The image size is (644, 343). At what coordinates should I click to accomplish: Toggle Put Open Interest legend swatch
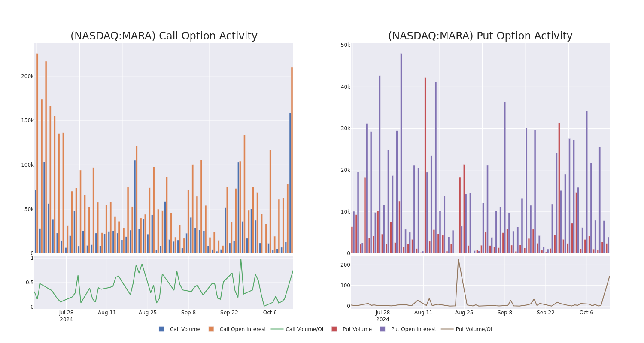pos(383,329)
